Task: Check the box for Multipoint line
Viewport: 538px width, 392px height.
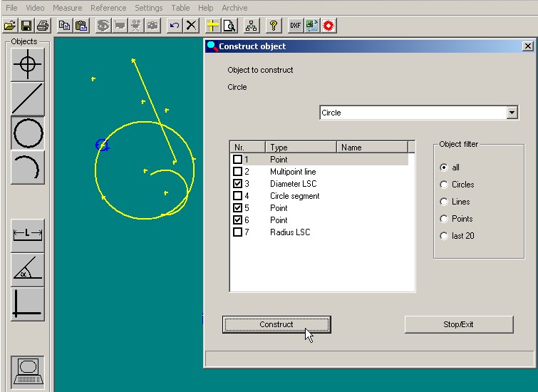Action: (237, 171)
